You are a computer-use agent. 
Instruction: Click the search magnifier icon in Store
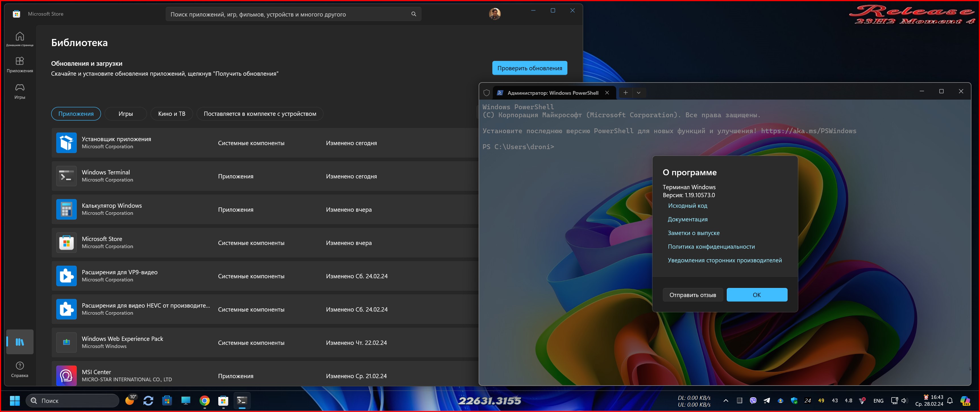click(414, 14)
